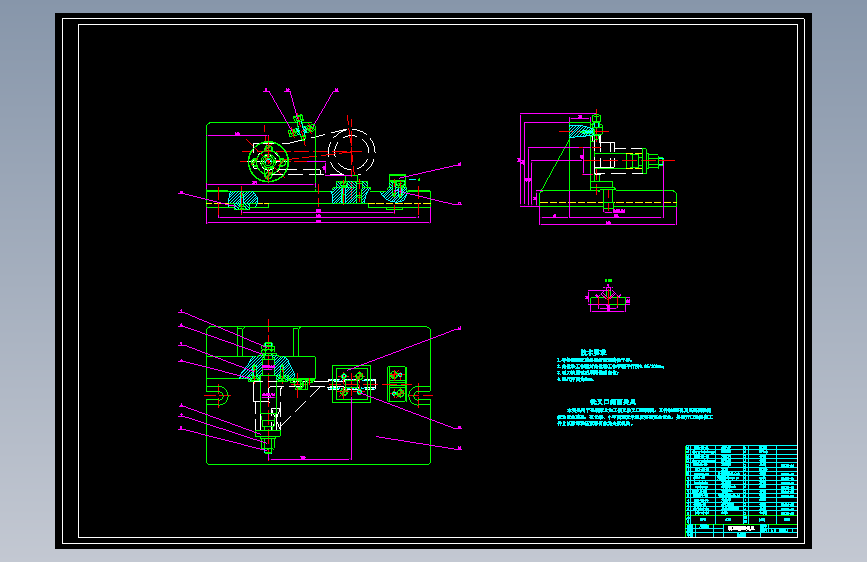The height and width of the screenshot is (562, 867).
Task: Select the technical requirements heading text
Action: point(593,352)
